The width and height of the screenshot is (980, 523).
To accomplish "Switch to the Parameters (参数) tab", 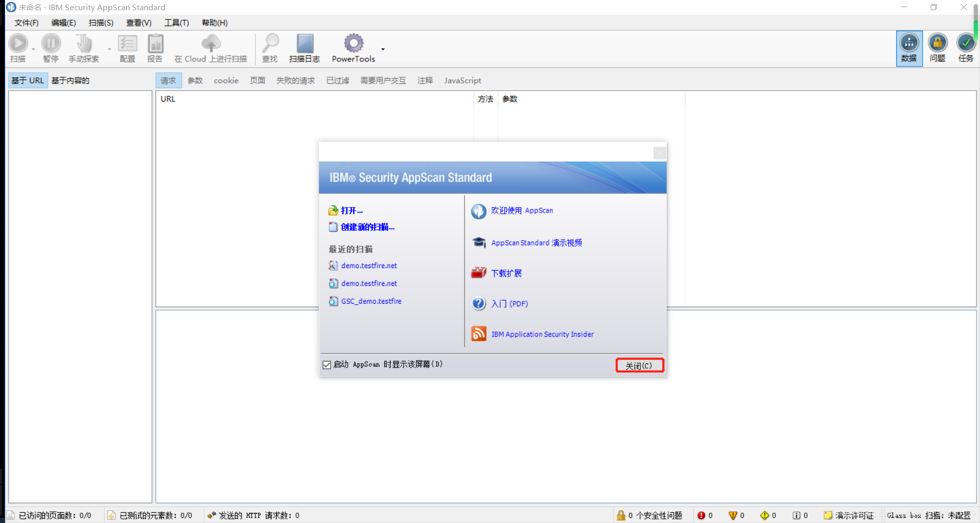I will click(x=195, y=80).
